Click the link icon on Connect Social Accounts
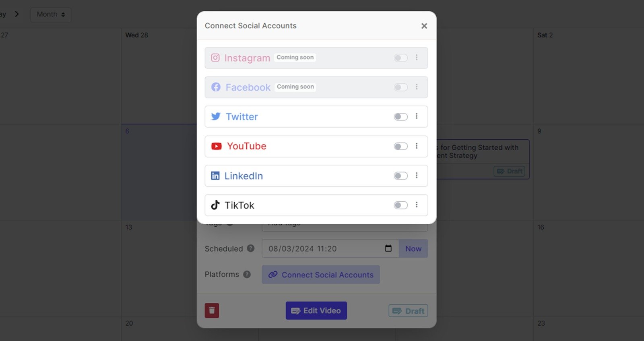 (274, 275)
